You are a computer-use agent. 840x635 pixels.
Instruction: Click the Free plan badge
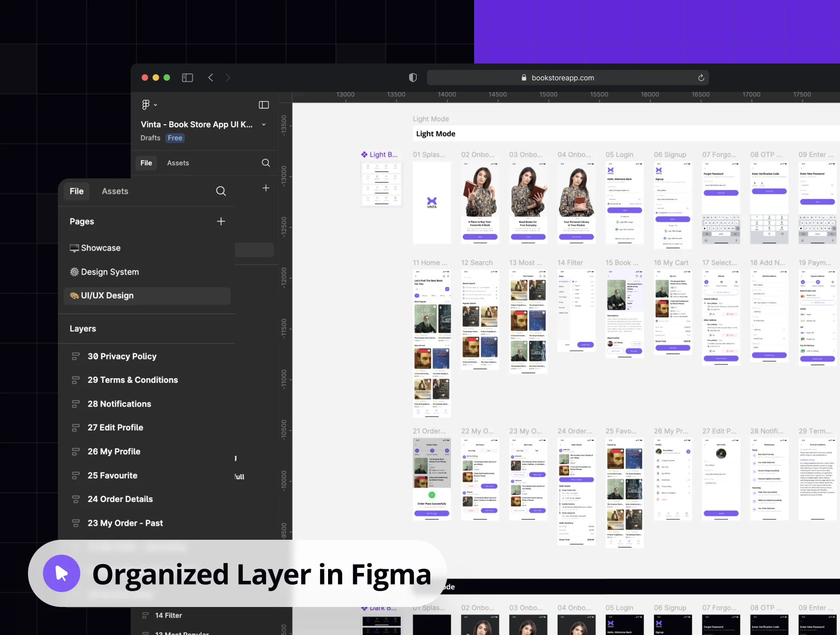click(x=175, y=138)
